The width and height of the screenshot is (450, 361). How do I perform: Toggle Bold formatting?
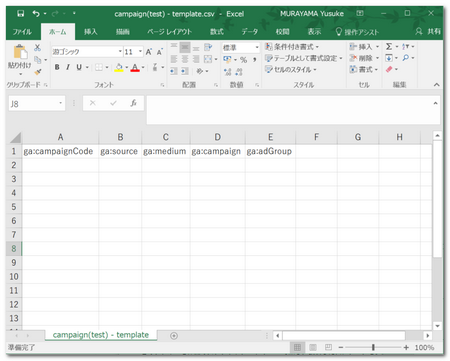tap(57, 67)
